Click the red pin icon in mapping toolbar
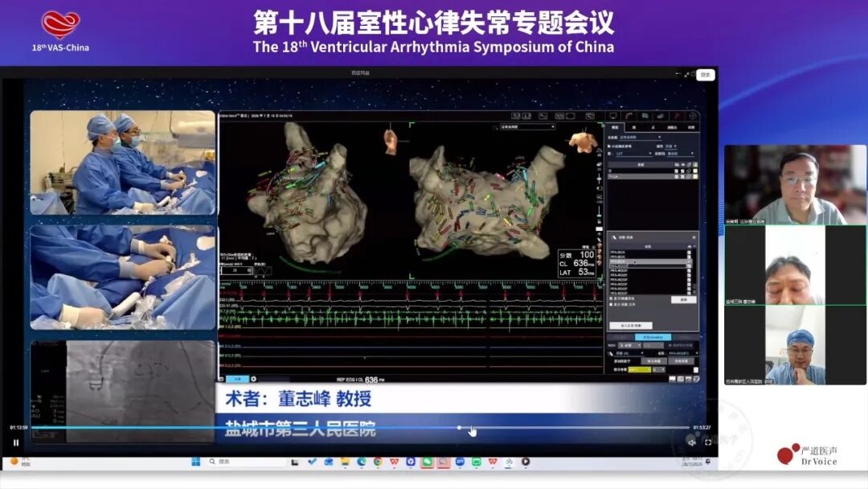This screenshot has height=489, width=868. (x=677, y=115)
